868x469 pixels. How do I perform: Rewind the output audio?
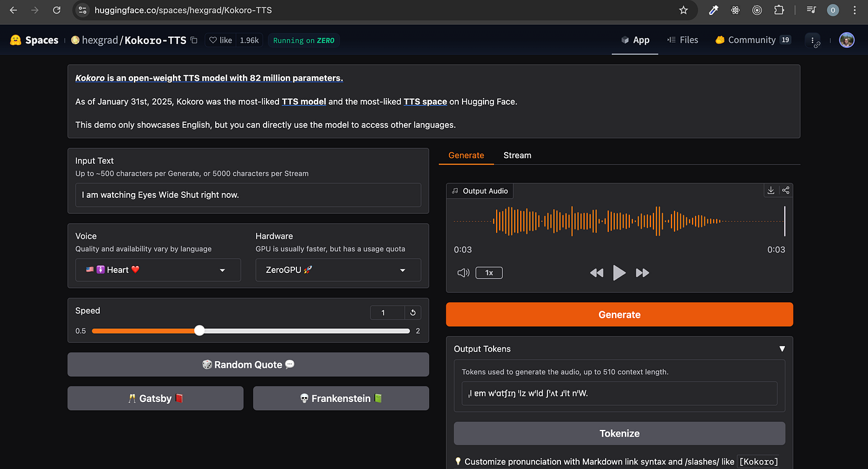(x=596, y=273)
